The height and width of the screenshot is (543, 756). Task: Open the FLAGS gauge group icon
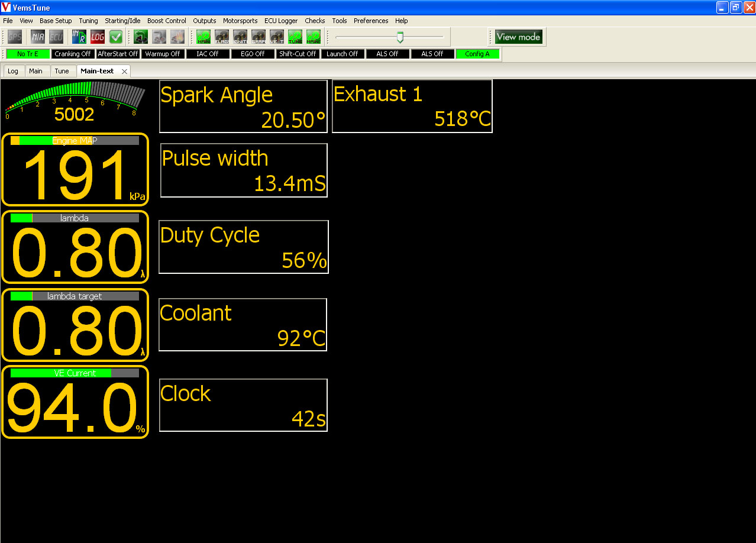point(222,37)
